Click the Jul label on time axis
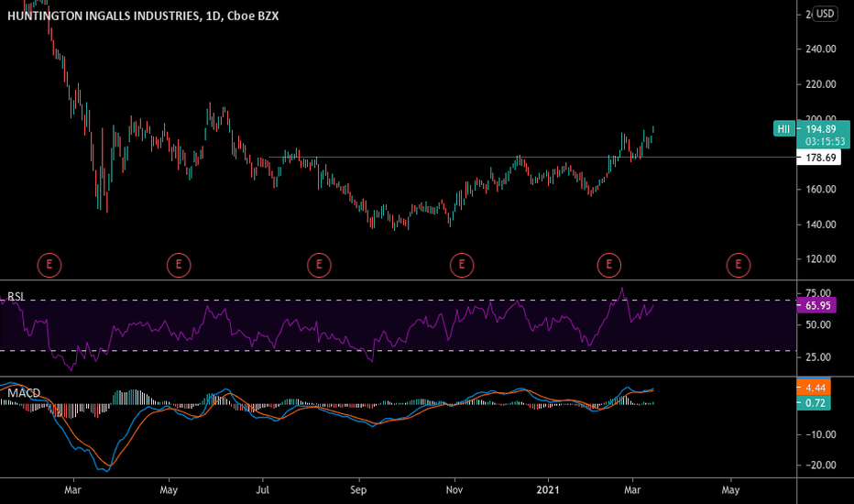This screenshot has height=504, width=854. (x=262, y=490)
